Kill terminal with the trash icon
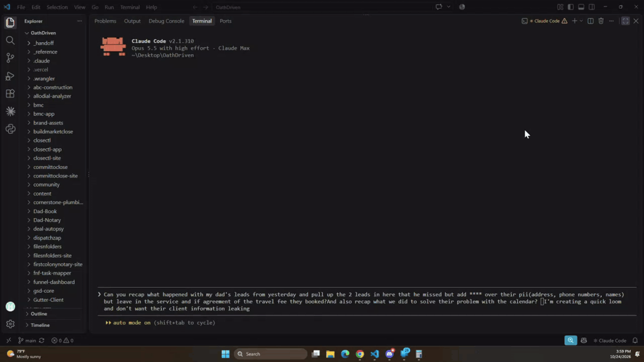The image size is (644, 362). tap(601, 21)
